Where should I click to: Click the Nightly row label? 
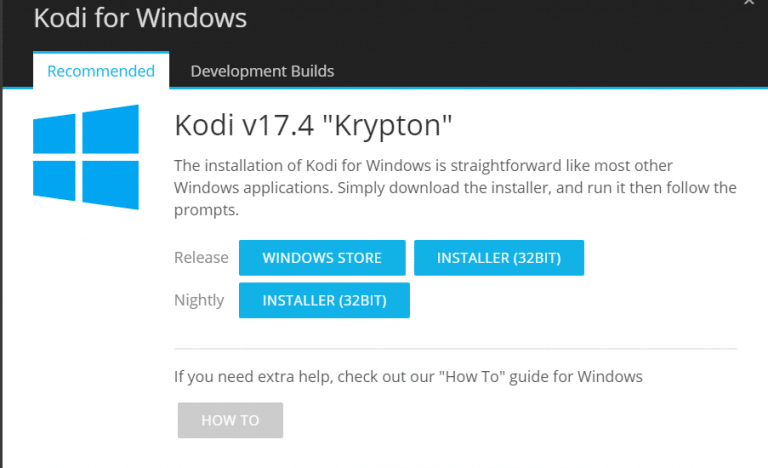click(x=199, y=300)
